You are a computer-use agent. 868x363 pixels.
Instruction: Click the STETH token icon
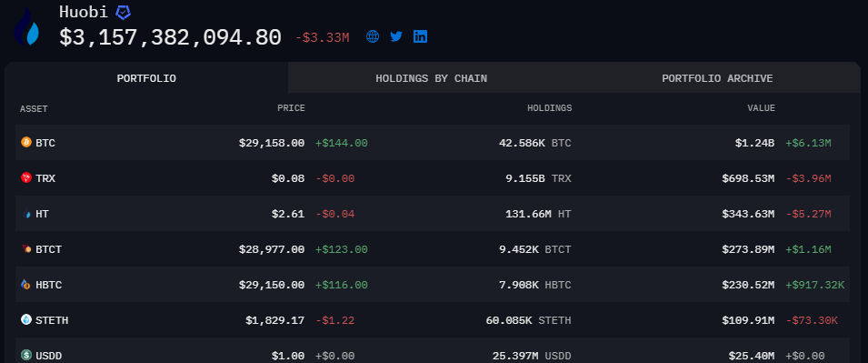26,319
